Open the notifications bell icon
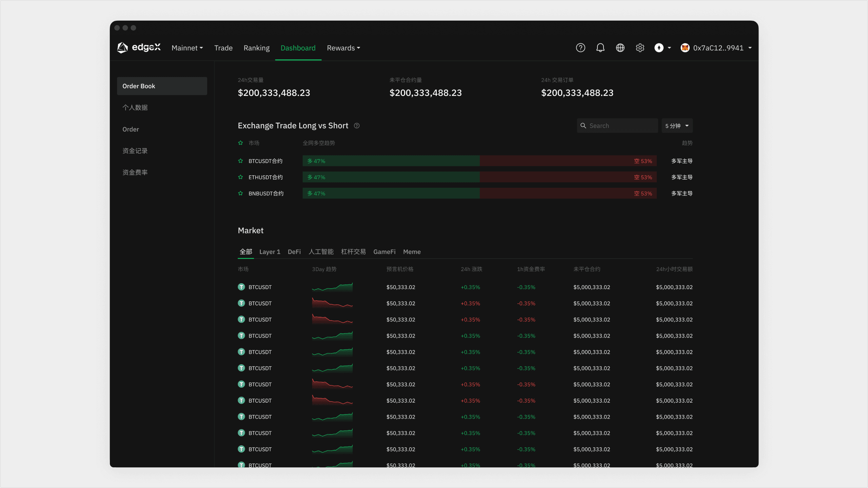The width and height of the screenshot is (868, 488). coord(600,48)
